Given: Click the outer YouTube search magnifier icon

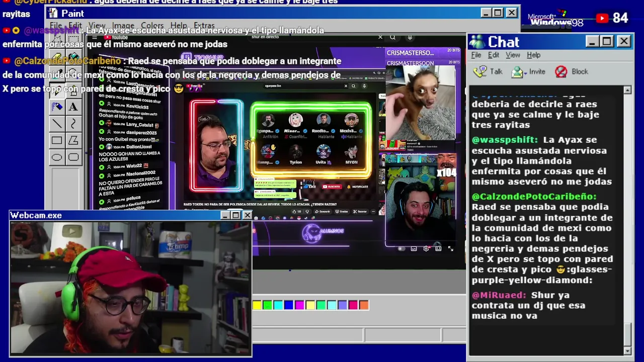Looking at the screenshot, I should pyautogui.click(x=392, y=37).
